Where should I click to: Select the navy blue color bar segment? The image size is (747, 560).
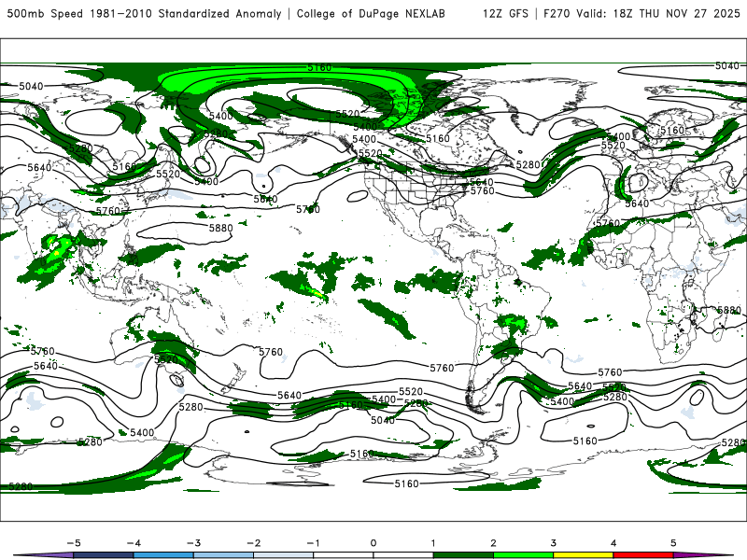point(104,555)
